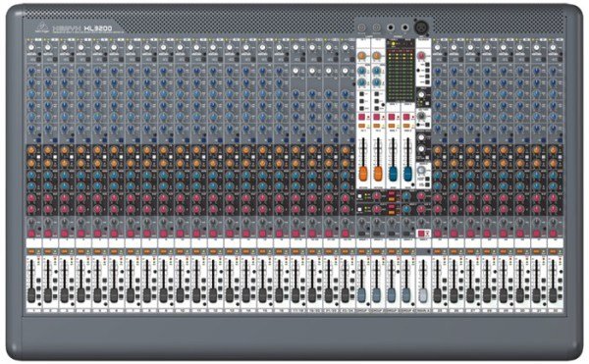Toggle the lower white square button below master faders

click(359, 209)
